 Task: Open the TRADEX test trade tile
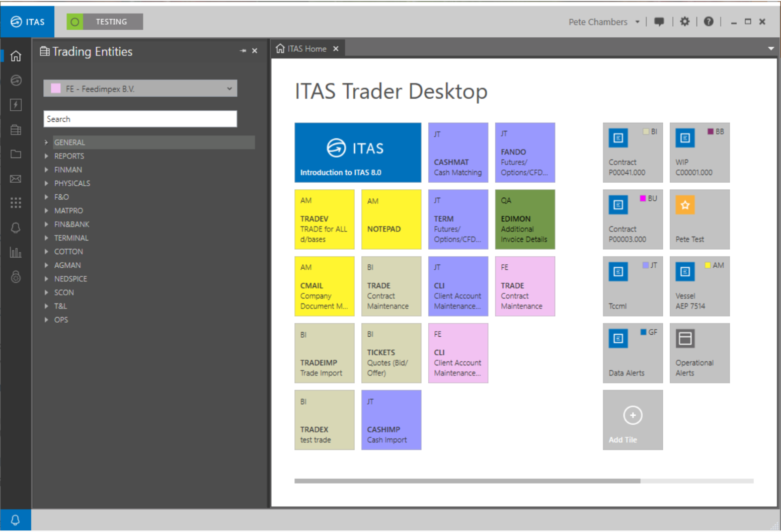coord(325,420)
